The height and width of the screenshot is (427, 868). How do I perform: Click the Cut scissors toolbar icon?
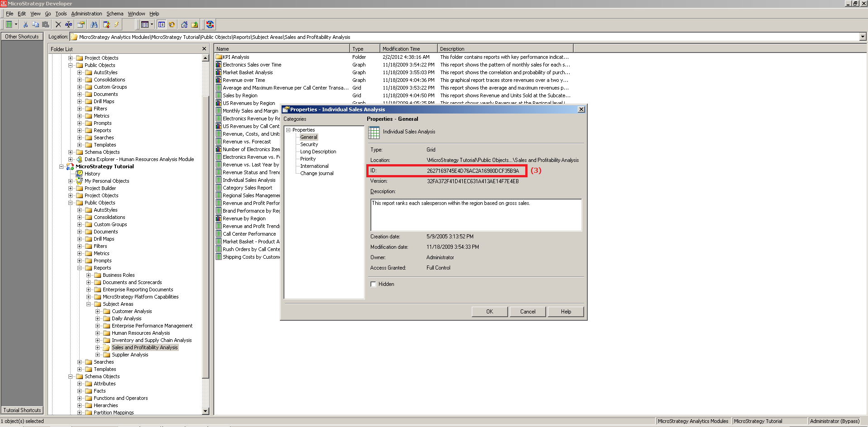point(26,24)
